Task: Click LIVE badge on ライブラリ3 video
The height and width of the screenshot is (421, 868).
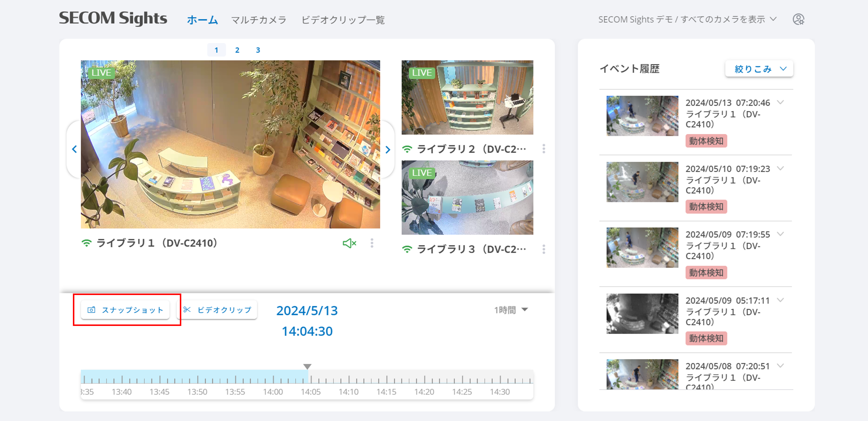Action: pyautogui.click(x=422, y=173)
